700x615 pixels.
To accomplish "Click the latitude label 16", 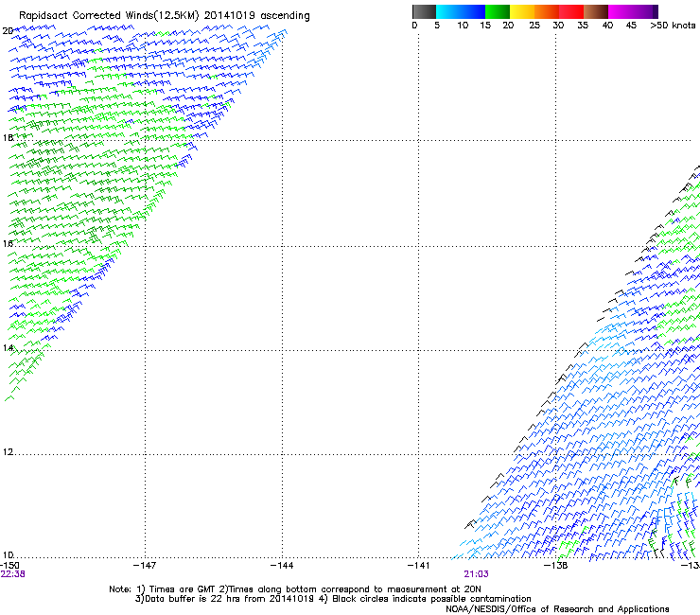I will pyautogui.click(x=8, y=244).
